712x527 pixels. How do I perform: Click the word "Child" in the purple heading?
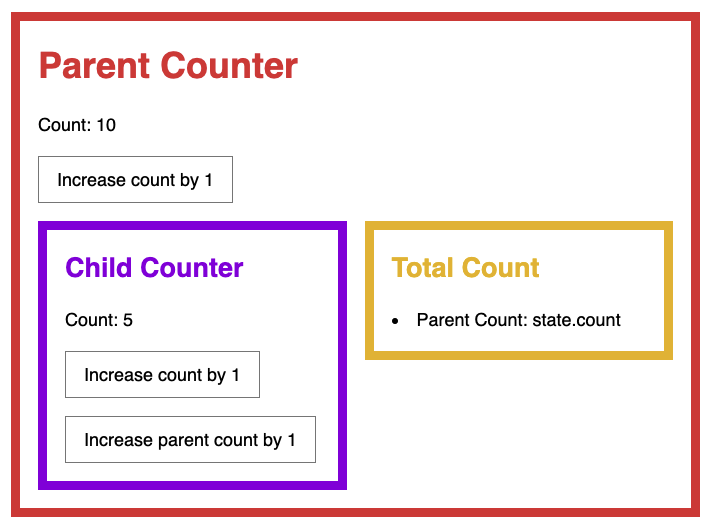(x=98, y=268)
